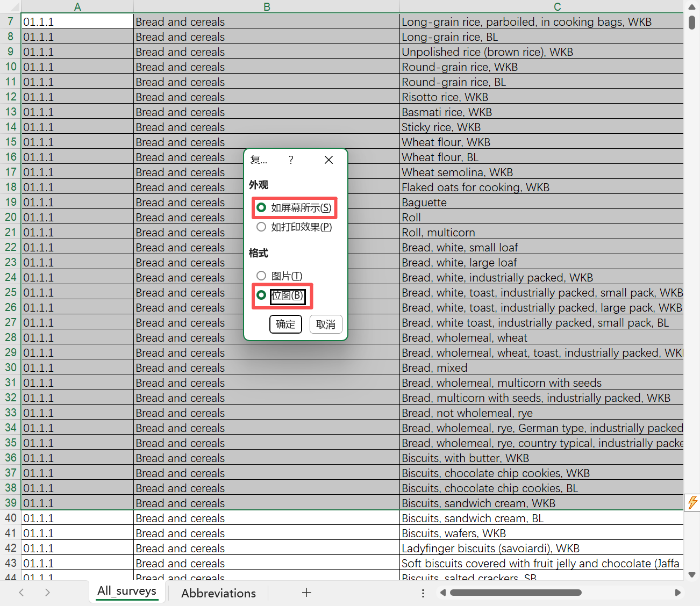Click cell A7 containing 01.1.1

[77, 21]
